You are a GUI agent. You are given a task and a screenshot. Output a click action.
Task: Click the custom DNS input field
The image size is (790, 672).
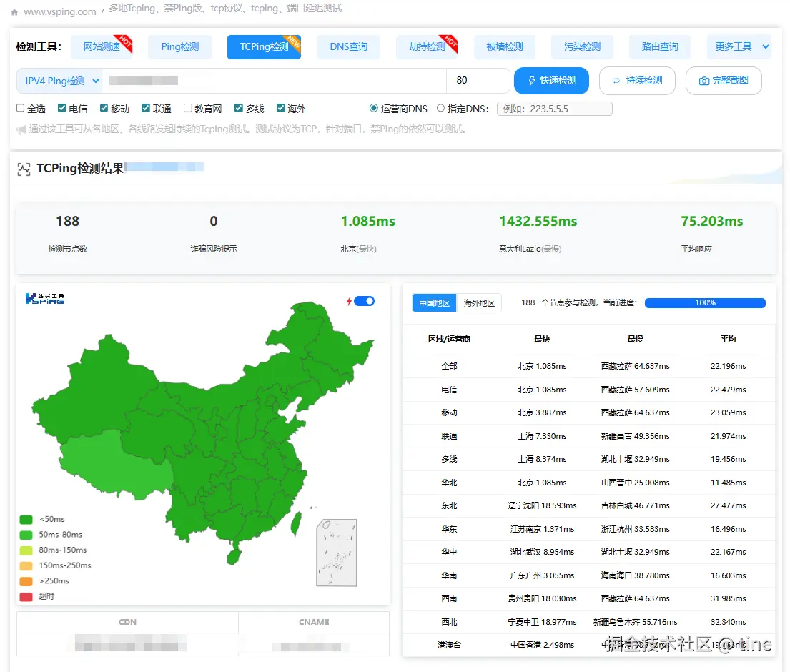pyautogui.click(x=555, y=108)
